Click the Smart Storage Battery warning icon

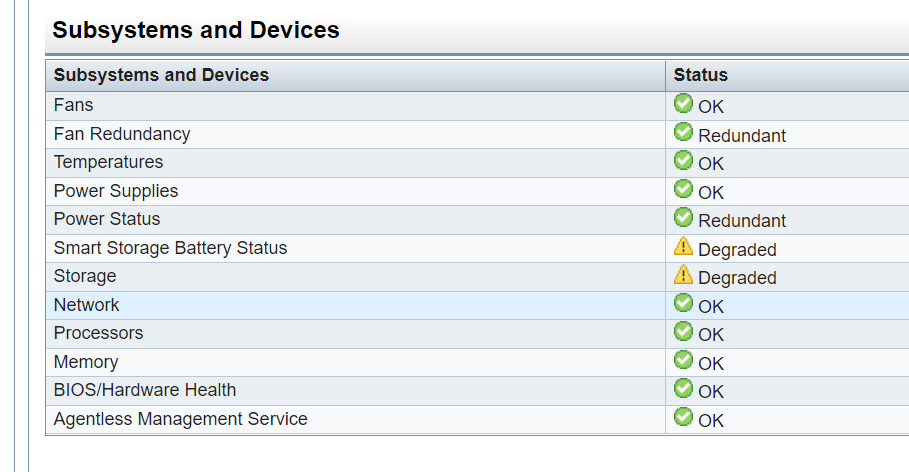[684, 246]
